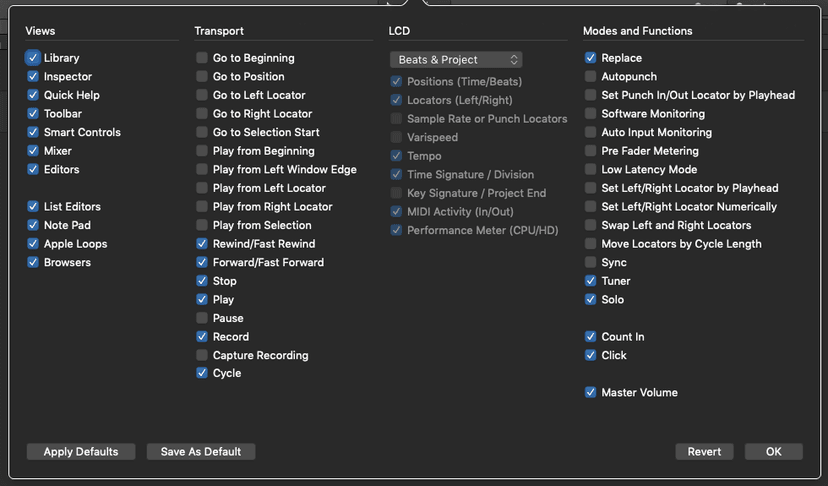Enable Pre Fader Metering

[590, 151]
